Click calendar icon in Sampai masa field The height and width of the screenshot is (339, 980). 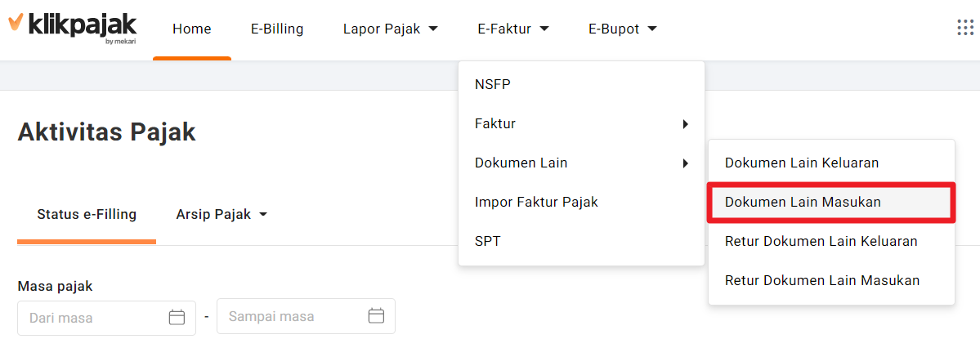coord(376,316)
